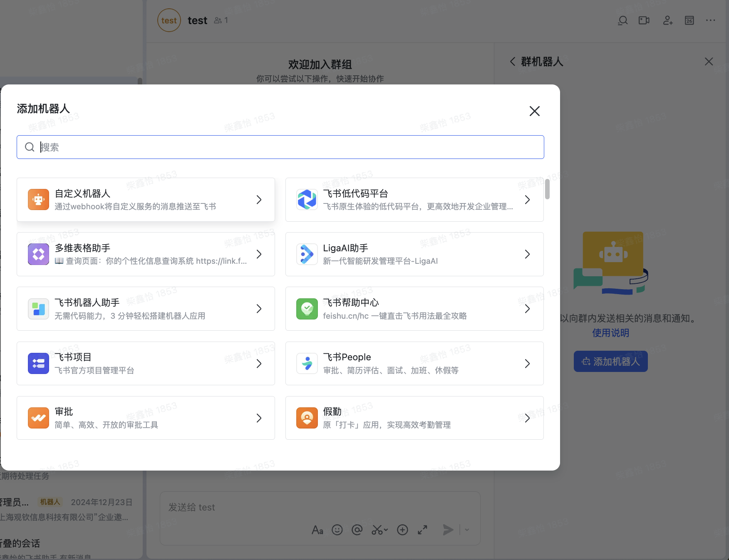This screenshot has width=729, height=560.
Task: Click the 飞书官方项目管理平台 description
Action: point(94,370)
